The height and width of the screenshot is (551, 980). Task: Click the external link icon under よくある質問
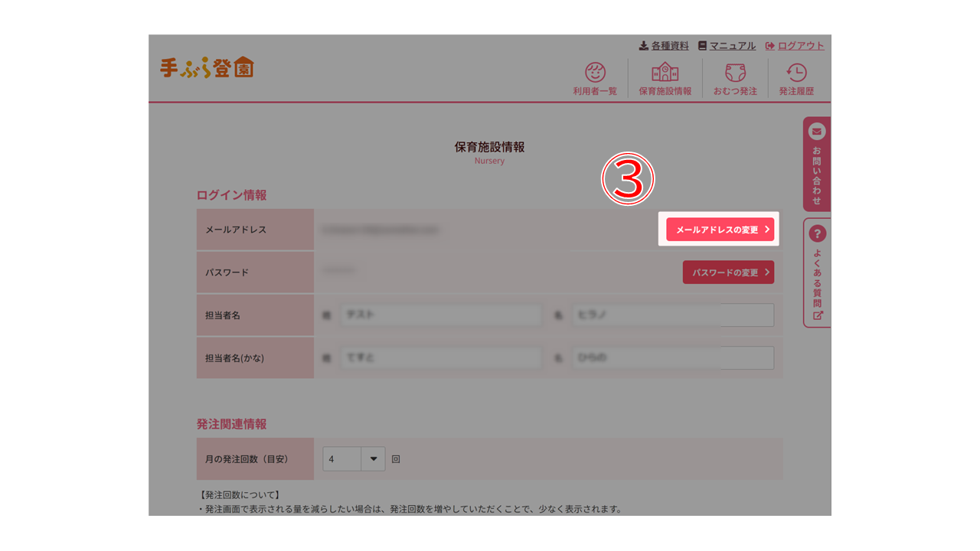coord(818,315)
